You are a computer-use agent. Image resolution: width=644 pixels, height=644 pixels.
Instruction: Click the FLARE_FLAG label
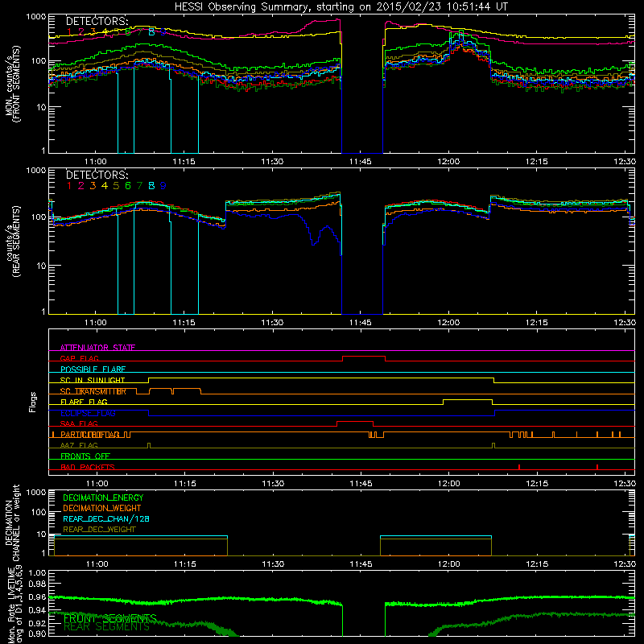pos(84,402)
